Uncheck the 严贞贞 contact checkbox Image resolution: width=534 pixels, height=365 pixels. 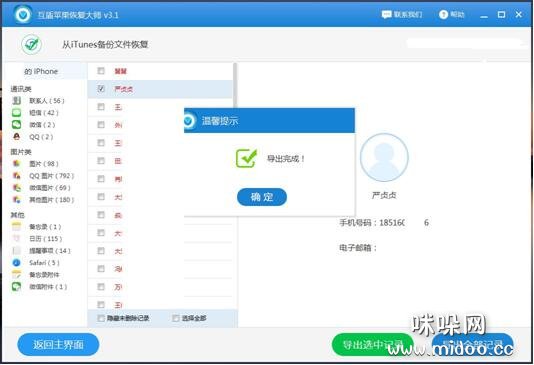click(101, 89)
